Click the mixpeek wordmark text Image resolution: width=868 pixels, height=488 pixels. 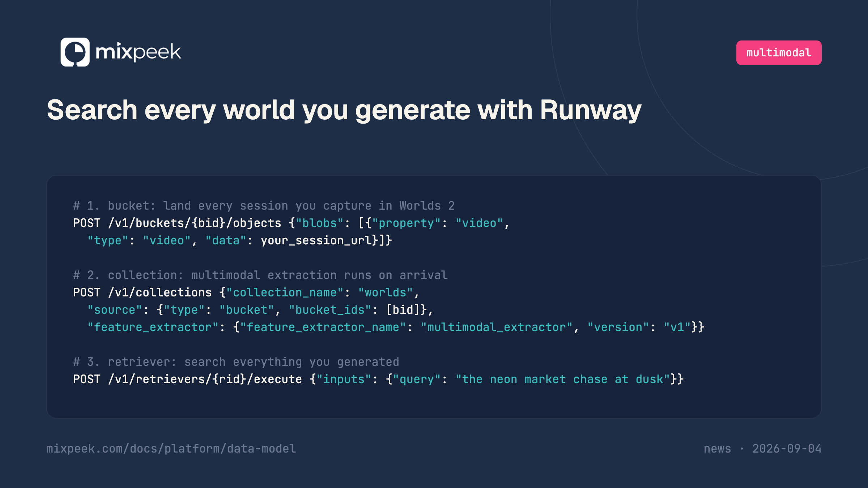[x=138, y=52]
